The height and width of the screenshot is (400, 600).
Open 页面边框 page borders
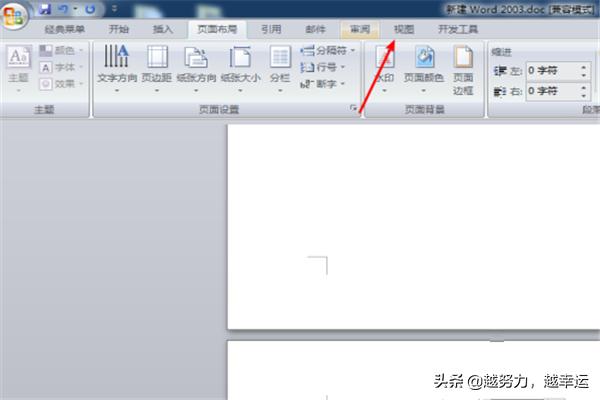pyautogui.click(x=463, y=70)
